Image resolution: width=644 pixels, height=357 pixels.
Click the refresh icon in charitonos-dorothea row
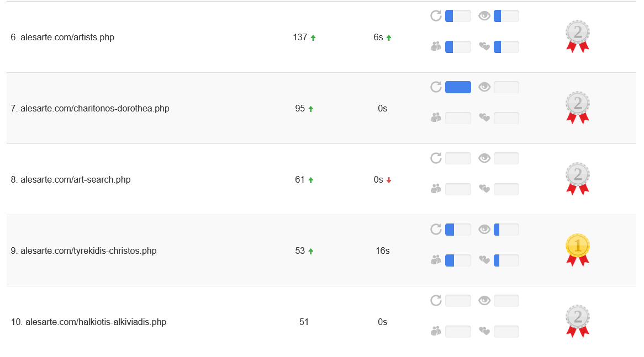pos(436,87)
